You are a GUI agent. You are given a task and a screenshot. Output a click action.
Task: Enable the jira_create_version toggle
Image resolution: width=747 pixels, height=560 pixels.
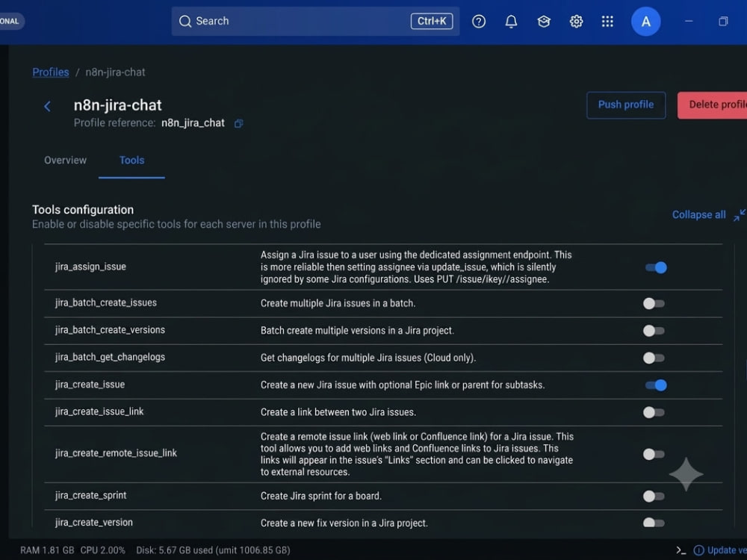[x=654, y=523]
